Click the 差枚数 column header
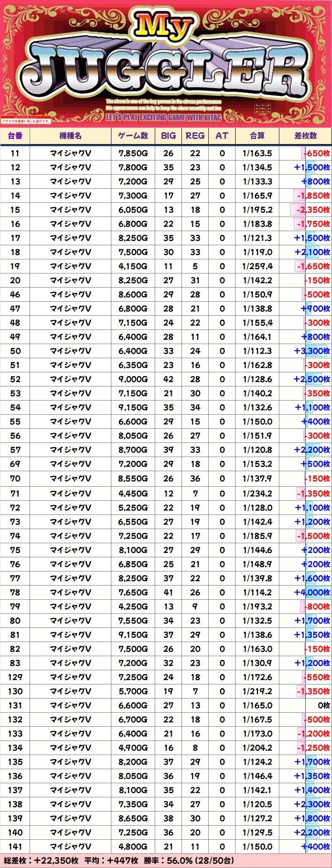 [x=306, y=136]
